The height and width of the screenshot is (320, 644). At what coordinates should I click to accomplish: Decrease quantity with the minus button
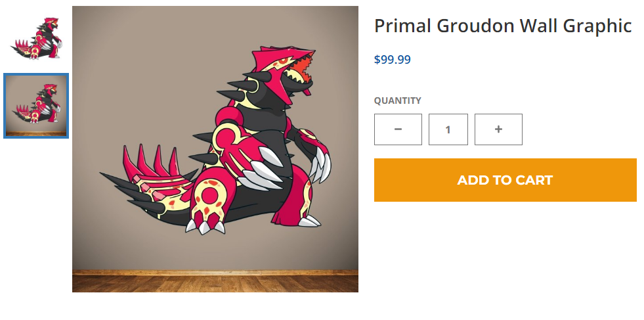pyautogui.click(x=398, y=129)
